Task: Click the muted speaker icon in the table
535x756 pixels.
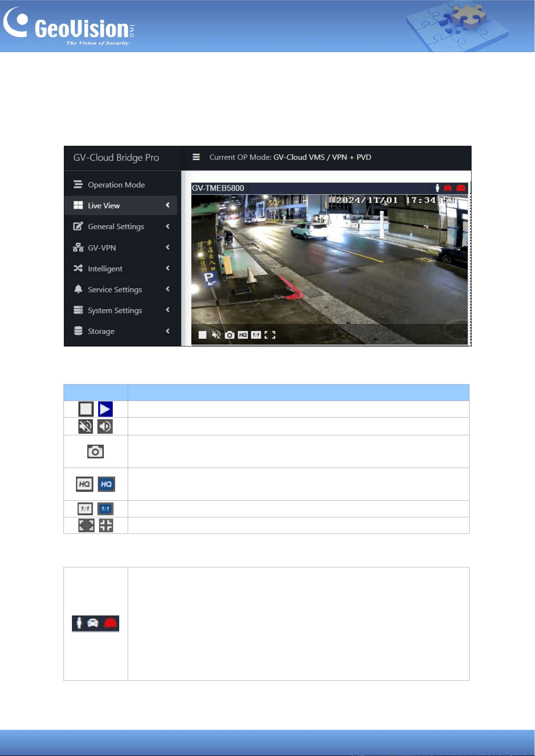Action: (x=86, y=426)
